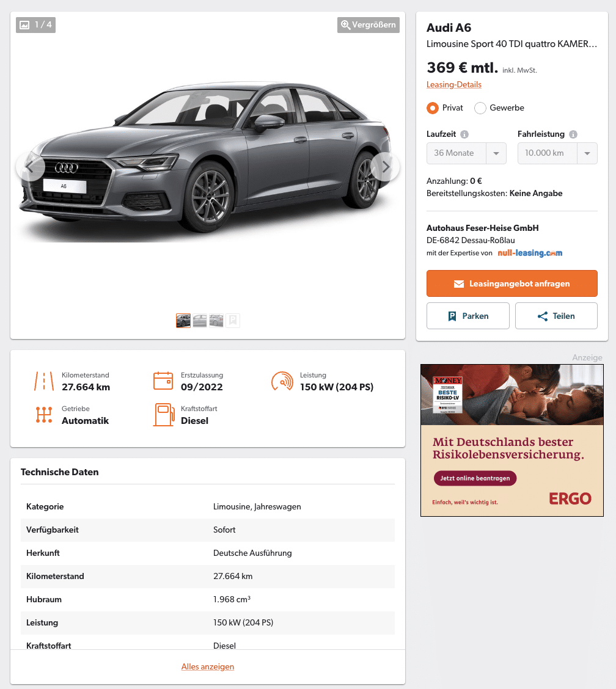Share the listing via Teilen button
This screenshot has width=616, height=689.
point(556,316)
